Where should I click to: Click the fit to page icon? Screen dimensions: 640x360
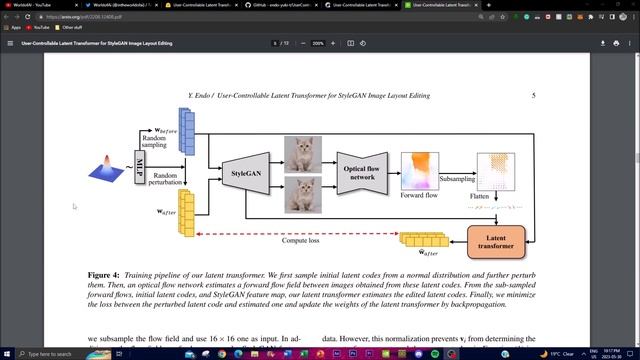tap(351, 43)
